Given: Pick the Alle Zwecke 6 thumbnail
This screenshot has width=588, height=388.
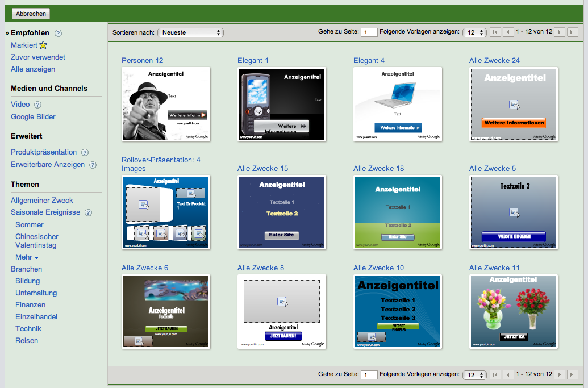Looking at the screenshot, I should [166, 311].
